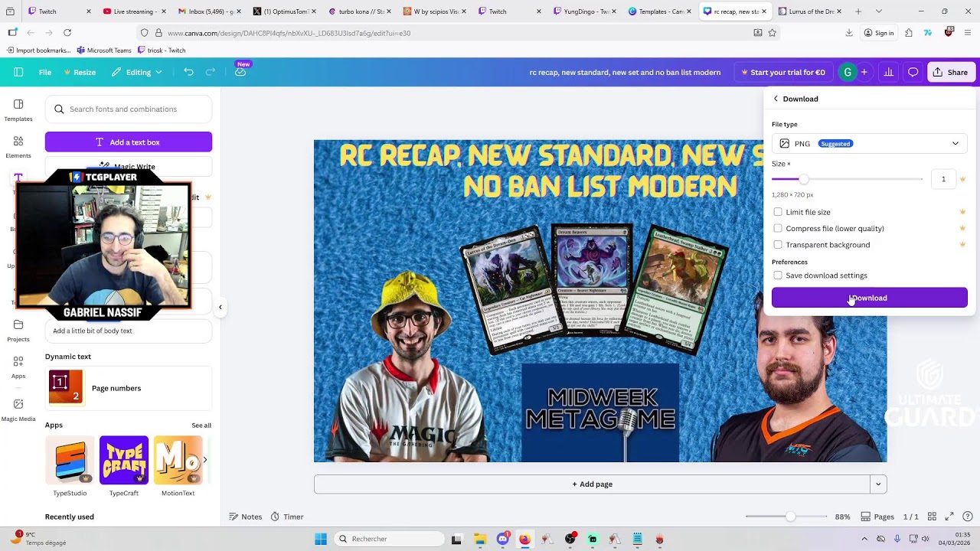Click the Share button
Viewport: 980px width, 551px height.
(950, 72)
